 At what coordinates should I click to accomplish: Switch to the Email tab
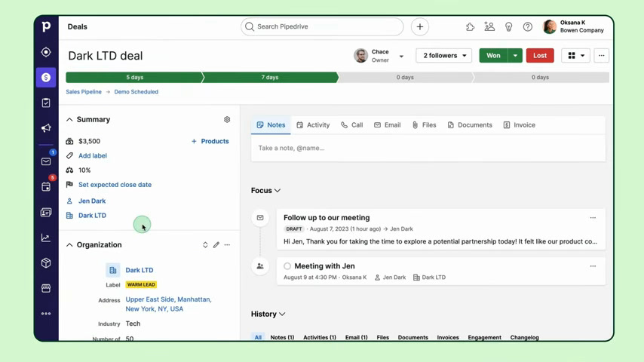click(x=388, y=125)
